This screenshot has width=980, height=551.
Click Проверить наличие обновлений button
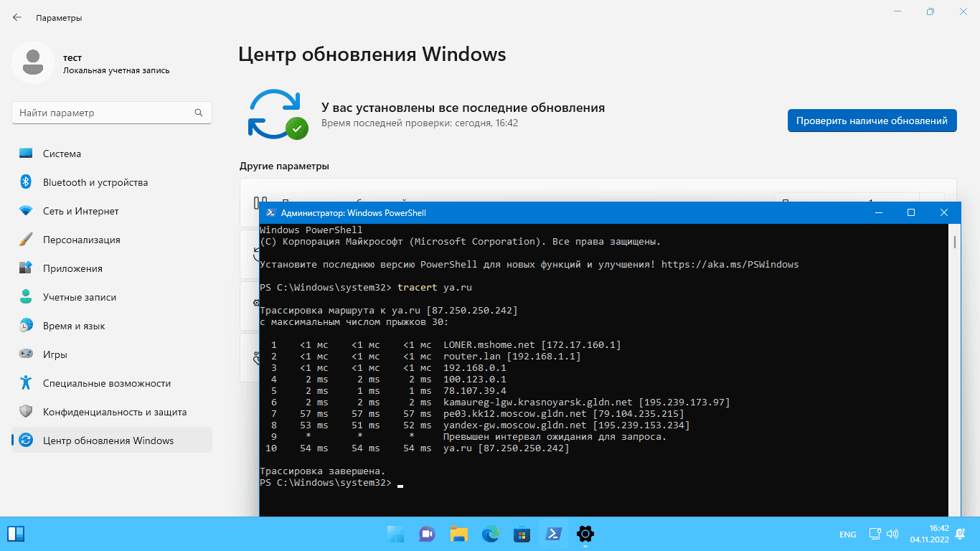872,121
